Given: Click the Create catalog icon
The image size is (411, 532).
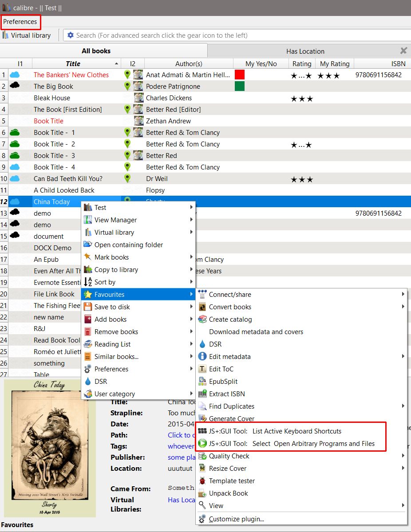Looking at the screenshot, I should 202,319.
